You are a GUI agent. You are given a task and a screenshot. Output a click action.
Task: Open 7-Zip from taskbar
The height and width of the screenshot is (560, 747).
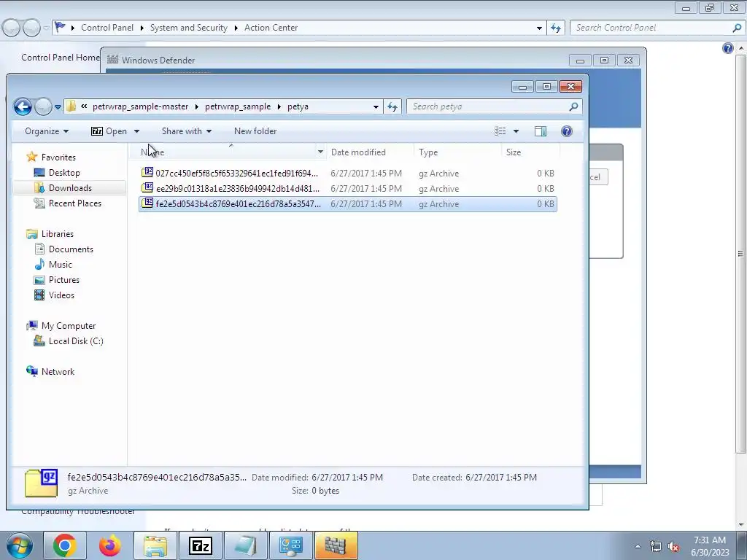(x=200, y=545)
